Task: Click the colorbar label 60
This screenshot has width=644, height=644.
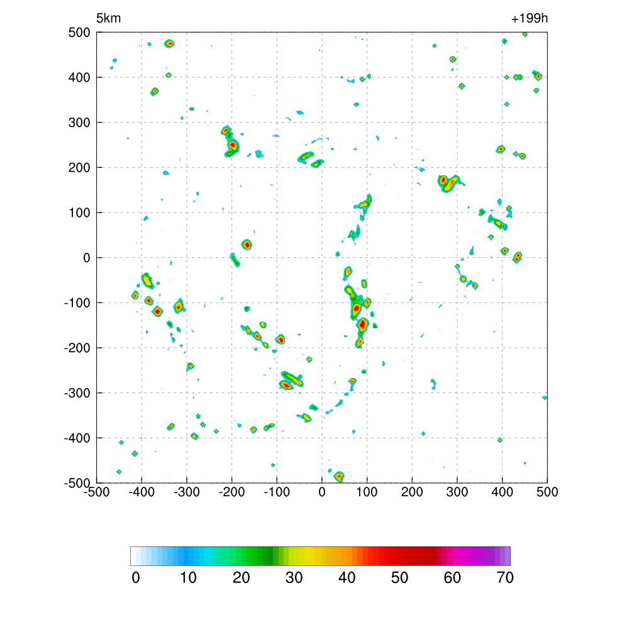Action: [x=452, y=578]
